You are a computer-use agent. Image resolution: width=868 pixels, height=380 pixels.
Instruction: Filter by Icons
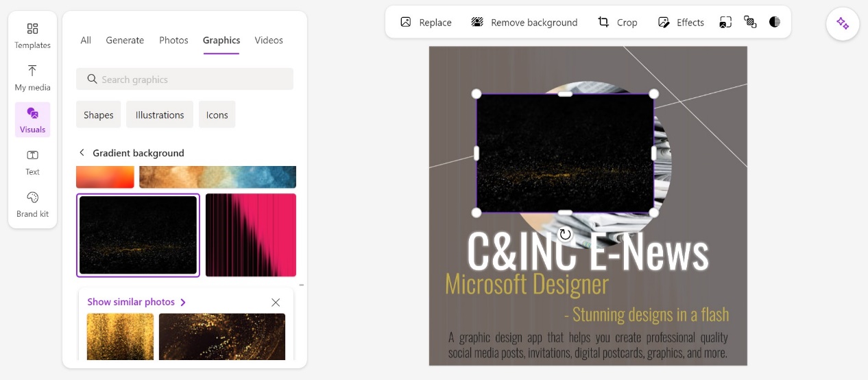click(217, 115)
